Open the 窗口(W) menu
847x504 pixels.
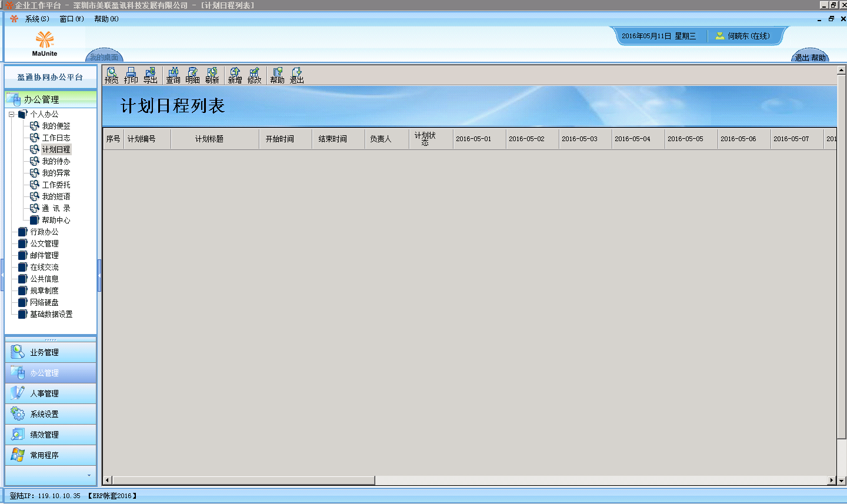(72, 19)
